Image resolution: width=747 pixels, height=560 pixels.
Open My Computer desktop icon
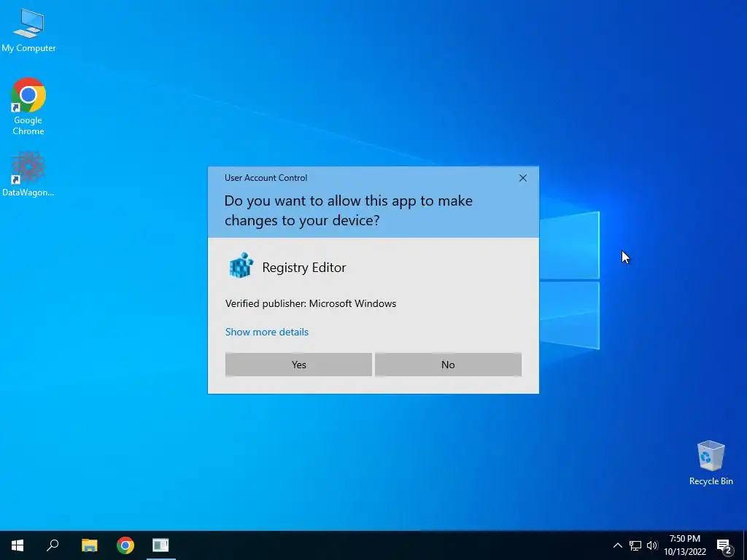pos(28,31)
